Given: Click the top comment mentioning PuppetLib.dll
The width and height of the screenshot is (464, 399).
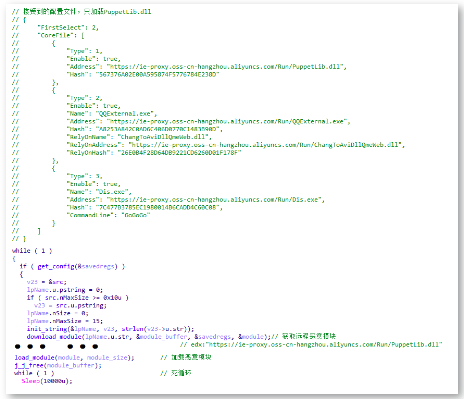Looking at the screenshot, I should (82, 12).
